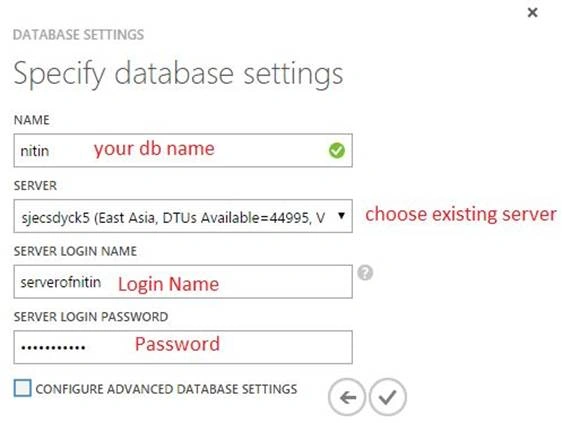Click the Configure Advanced Database Settings label
562x423 pixels.
click(166, 389)
